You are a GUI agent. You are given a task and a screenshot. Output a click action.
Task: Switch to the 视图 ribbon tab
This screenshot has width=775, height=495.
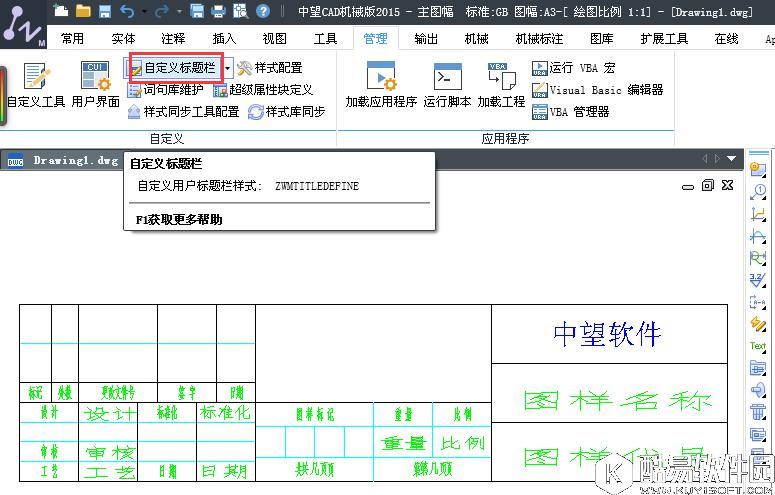274,39
